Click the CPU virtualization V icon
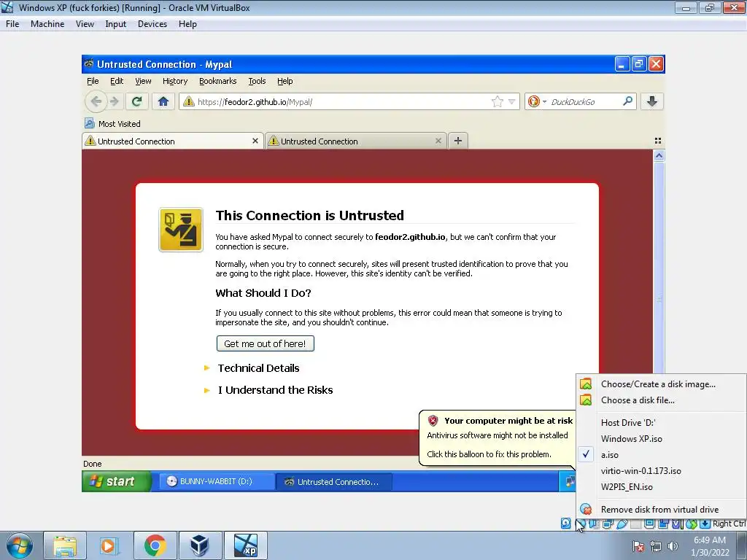This screenshot has height=560, width=747. tap(676, 524)
